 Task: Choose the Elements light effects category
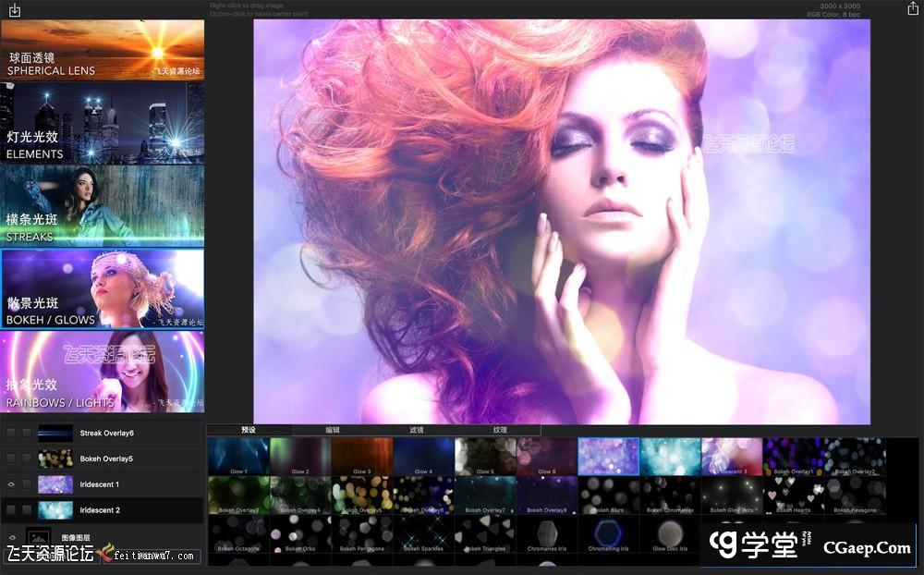point(103,123)
